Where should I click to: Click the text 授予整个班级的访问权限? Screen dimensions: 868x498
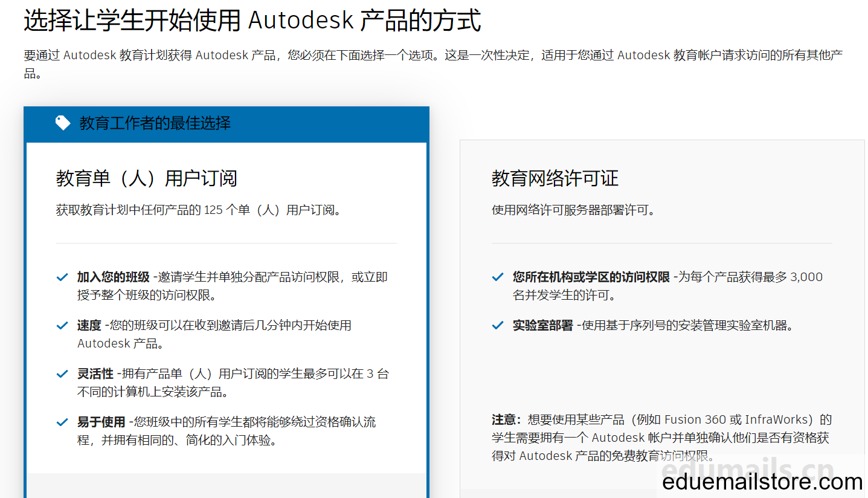pos(147,296)
